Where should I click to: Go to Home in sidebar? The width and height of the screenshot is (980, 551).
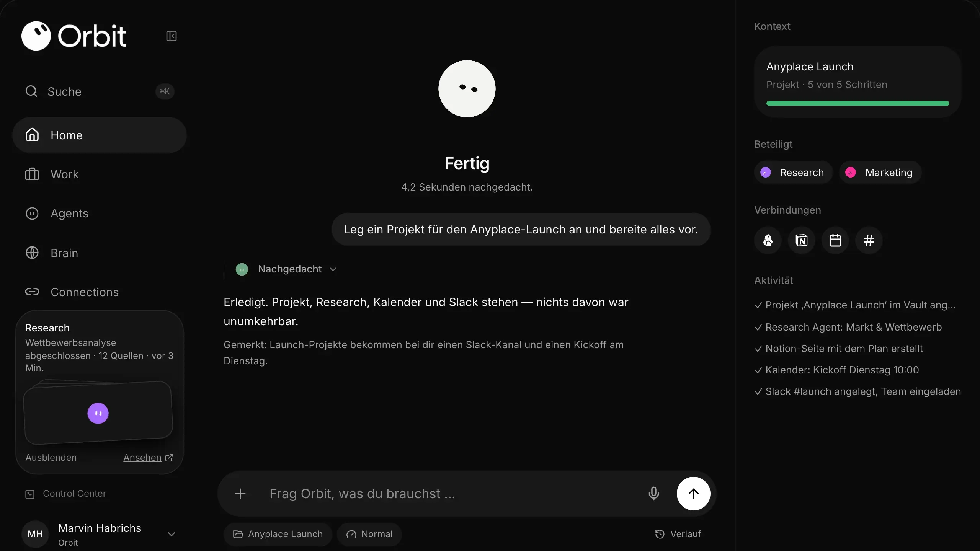click(100, 135)
